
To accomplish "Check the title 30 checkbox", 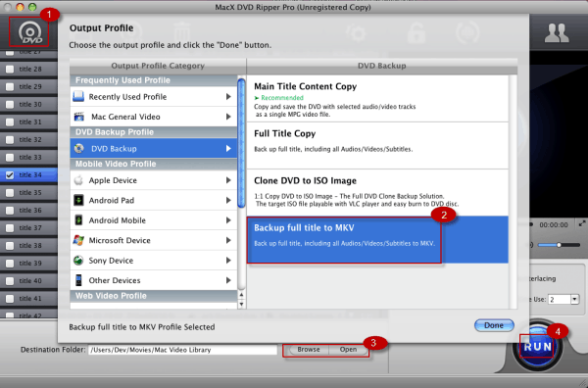I will coord(10,104).
